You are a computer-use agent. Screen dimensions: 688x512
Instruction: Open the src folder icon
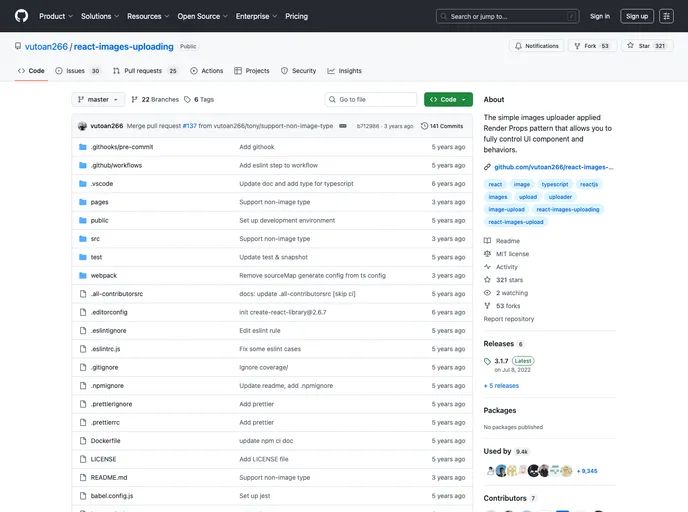click(x=82, y=239)
